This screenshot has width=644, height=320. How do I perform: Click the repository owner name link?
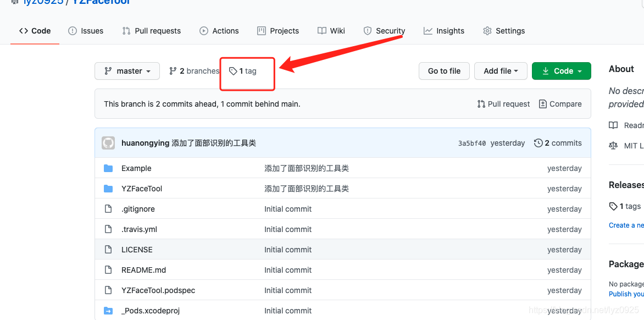coord(43,2)
